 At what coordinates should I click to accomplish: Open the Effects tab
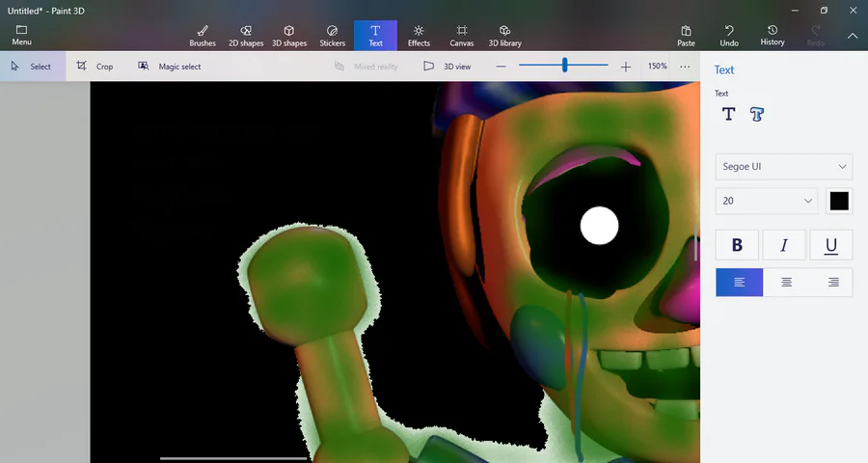[x=419, y=36]
